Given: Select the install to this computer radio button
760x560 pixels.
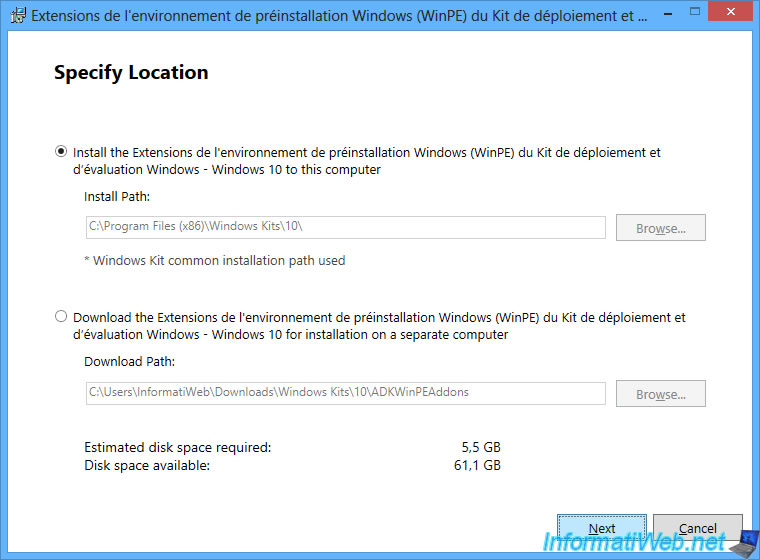Looking at the screenshot, I should click(x=62, y=152).
